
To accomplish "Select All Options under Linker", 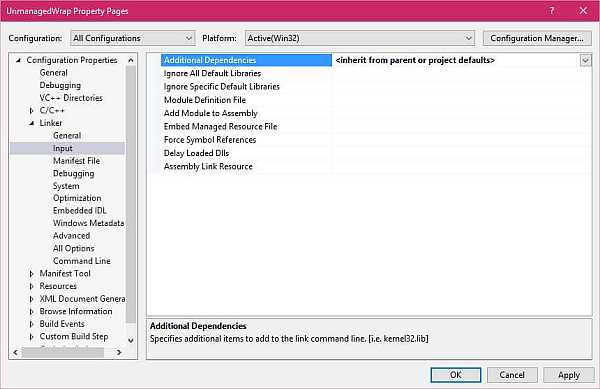I will pyautogui.click(x=73, y=248).
